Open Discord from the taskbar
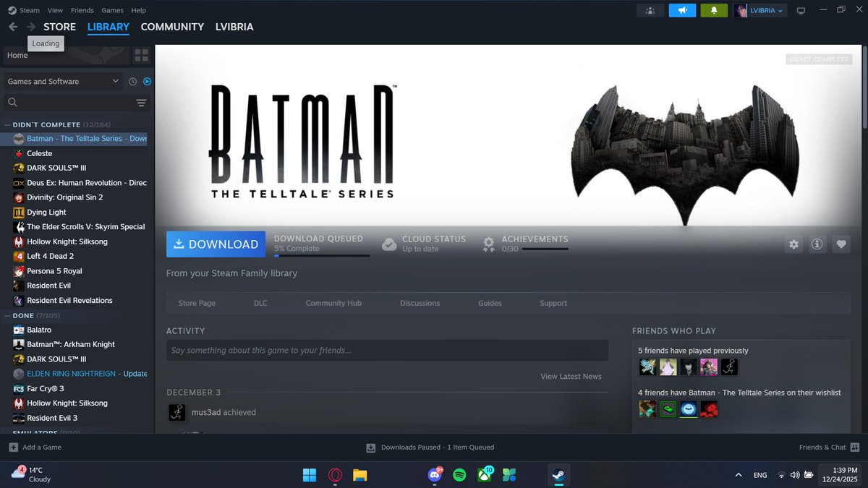 [435, 475]
